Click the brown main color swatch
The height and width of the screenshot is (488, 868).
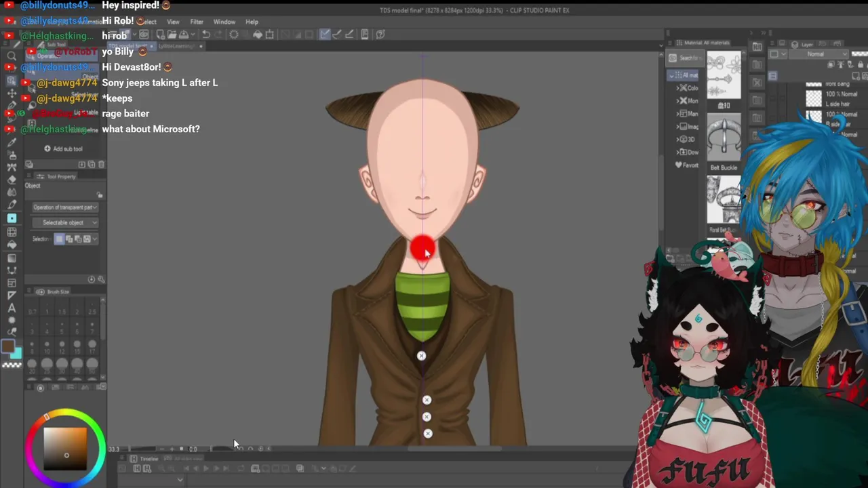tap(7, 346)
